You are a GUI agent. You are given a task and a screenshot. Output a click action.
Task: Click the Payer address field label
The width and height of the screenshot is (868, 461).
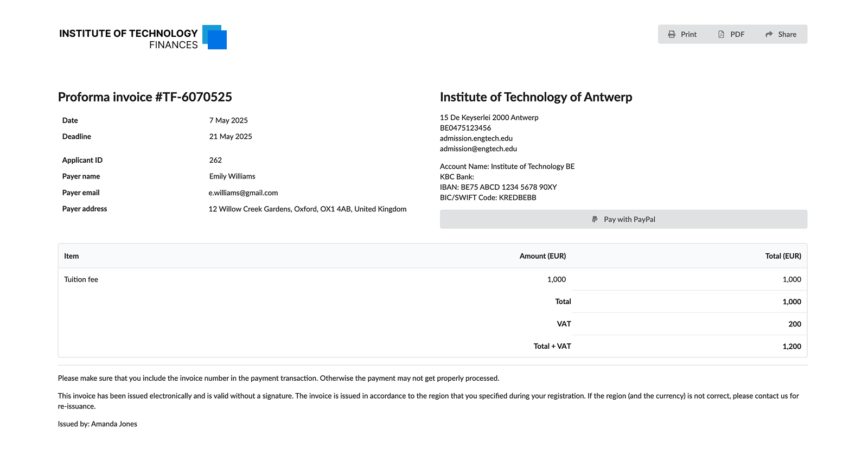click(x=85, y=209)
